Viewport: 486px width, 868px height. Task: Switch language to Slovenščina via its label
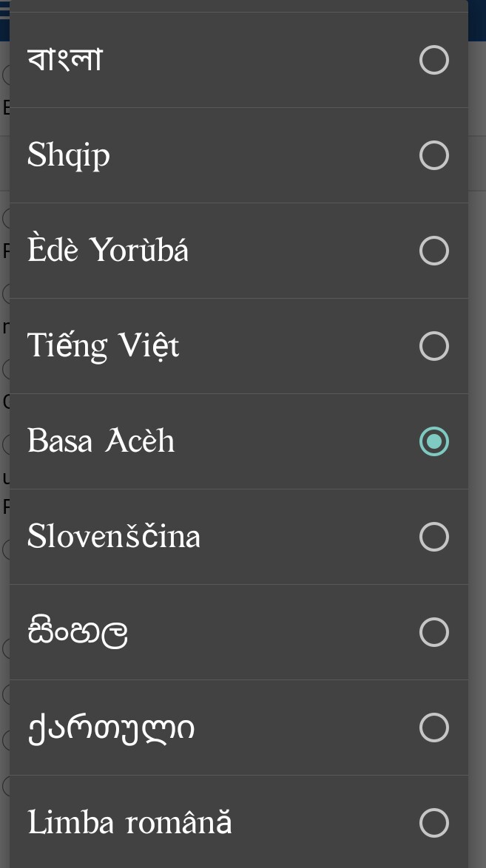pyautogui.click(x=114, y=537)
